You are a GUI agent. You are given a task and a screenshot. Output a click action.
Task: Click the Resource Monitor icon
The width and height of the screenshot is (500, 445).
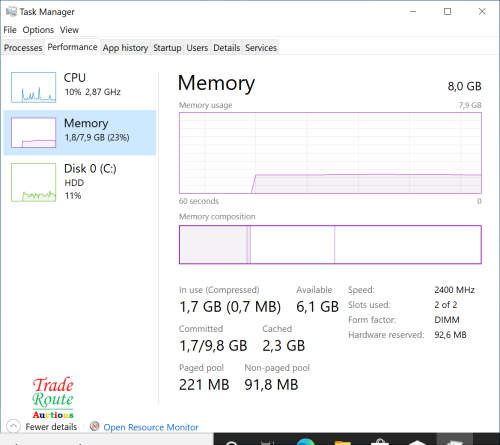[94, 426]
